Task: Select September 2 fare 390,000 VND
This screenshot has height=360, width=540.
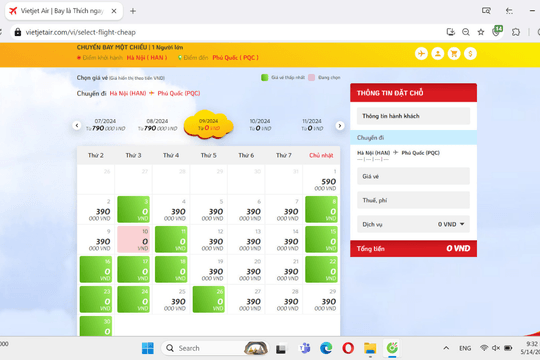Action: click(96, 209)
